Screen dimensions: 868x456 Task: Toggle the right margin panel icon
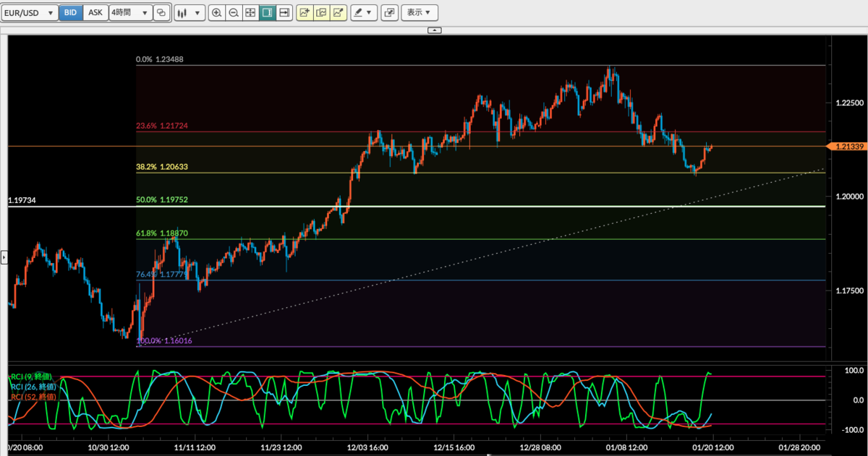click(x=267, y=12)
